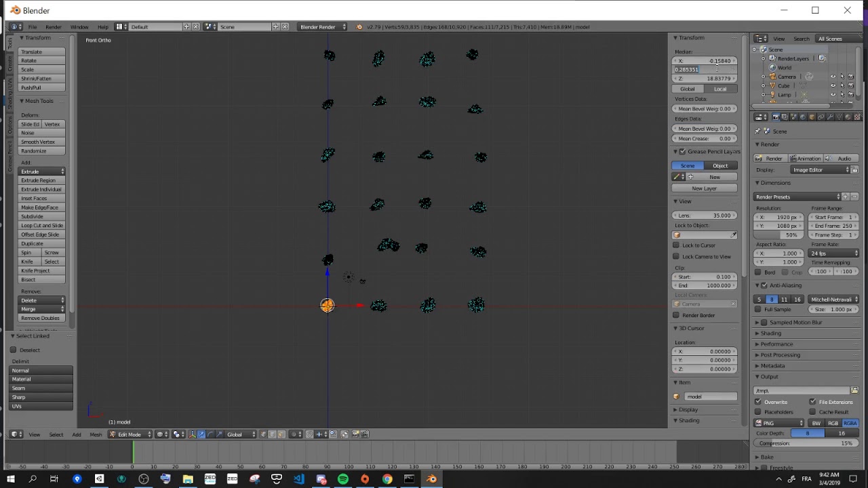Click the World globe icon in outliner
868x488 pixels.
point(772,68)
